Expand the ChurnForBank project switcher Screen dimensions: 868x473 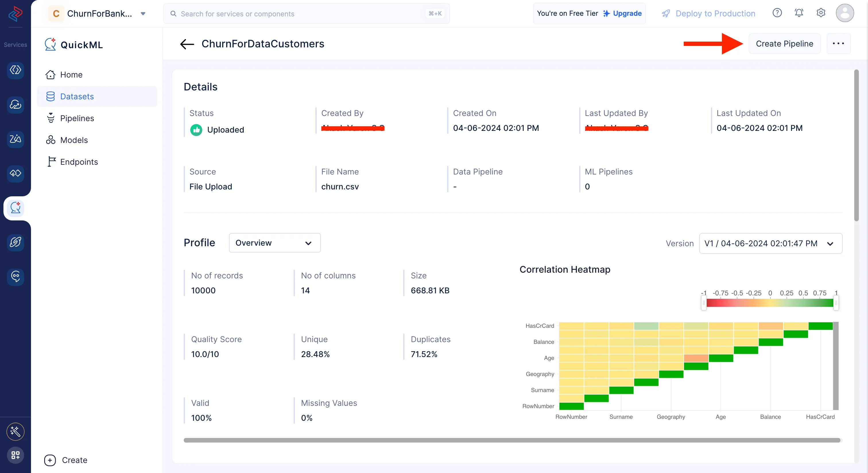(143, 13)
